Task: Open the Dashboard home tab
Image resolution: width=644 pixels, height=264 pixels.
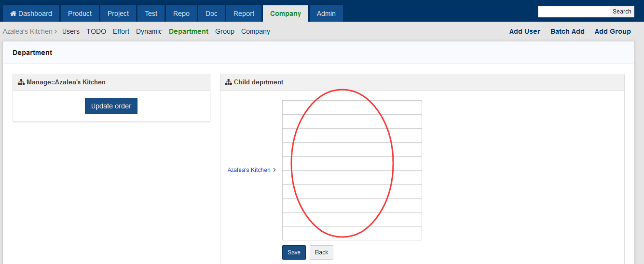Action: coord(31,13)
